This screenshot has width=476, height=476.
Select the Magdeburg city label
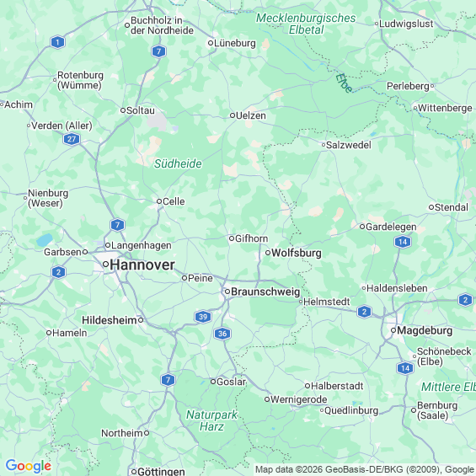[425, 330]
